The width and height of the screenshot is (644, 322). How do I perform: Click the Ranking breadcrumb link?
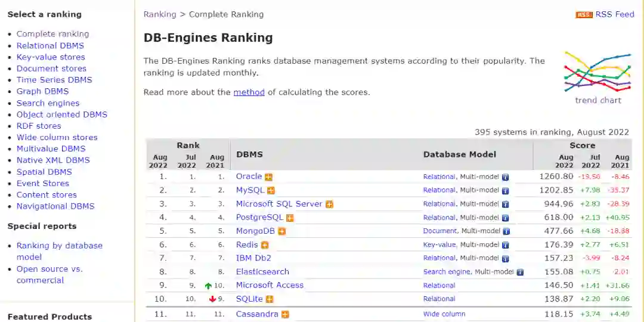[x=160, y=14]
